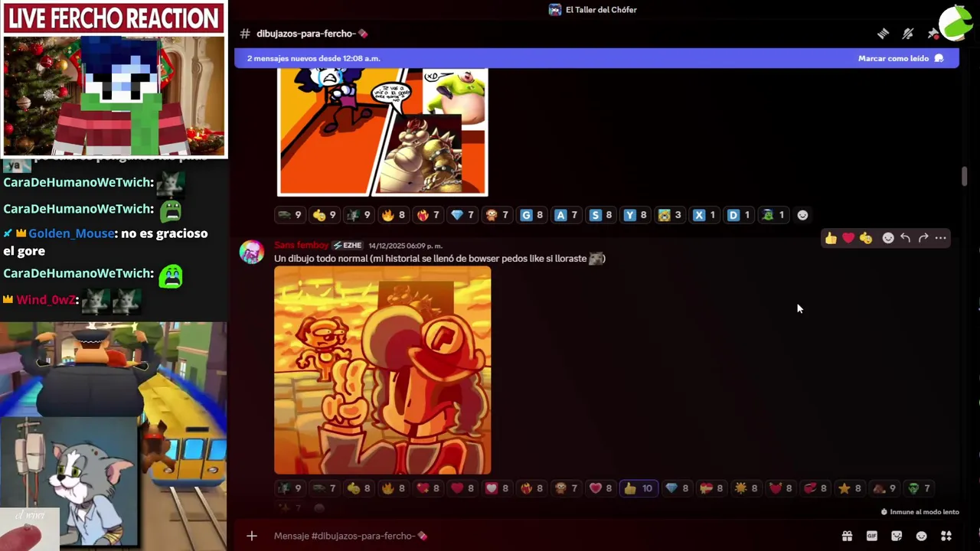The image size is (980, 551).
Task: Click the zombie reaction with count 1
Action: pyautogui.click(x=773, y=215)
